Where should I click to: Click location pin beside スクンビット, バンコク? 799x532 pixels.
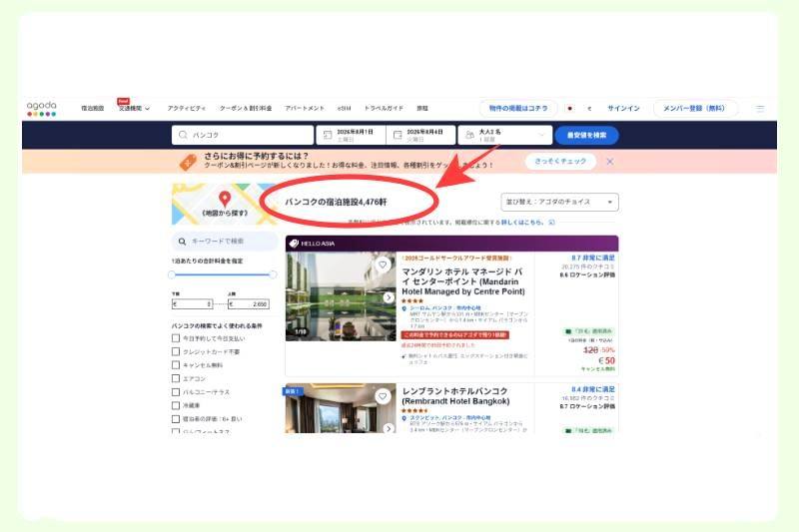click(x=404, y=418)
